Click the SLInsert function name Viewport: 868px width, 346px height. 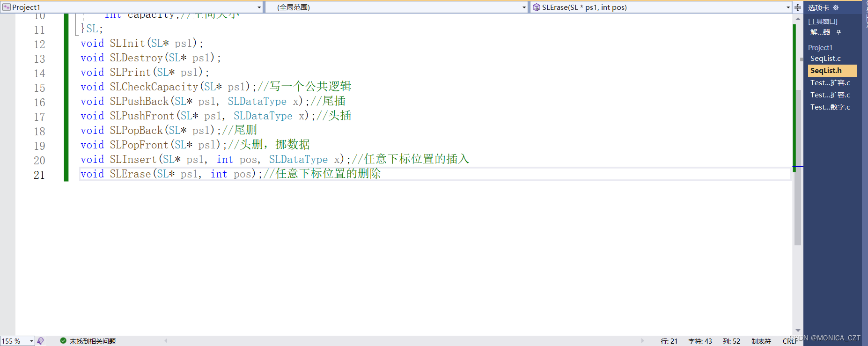pos(133,160)
